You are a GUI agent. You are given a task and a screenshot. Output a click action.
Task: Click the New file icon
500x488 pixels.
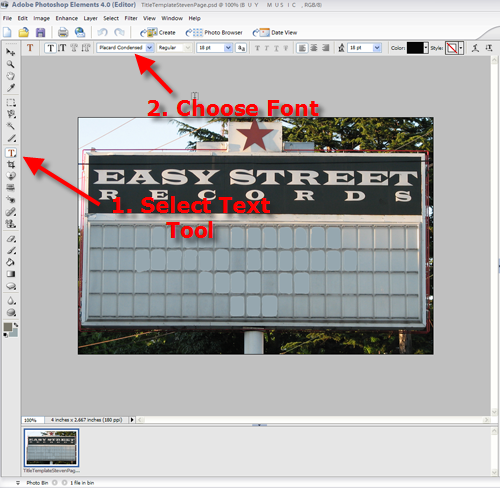[x=7, y=32]
